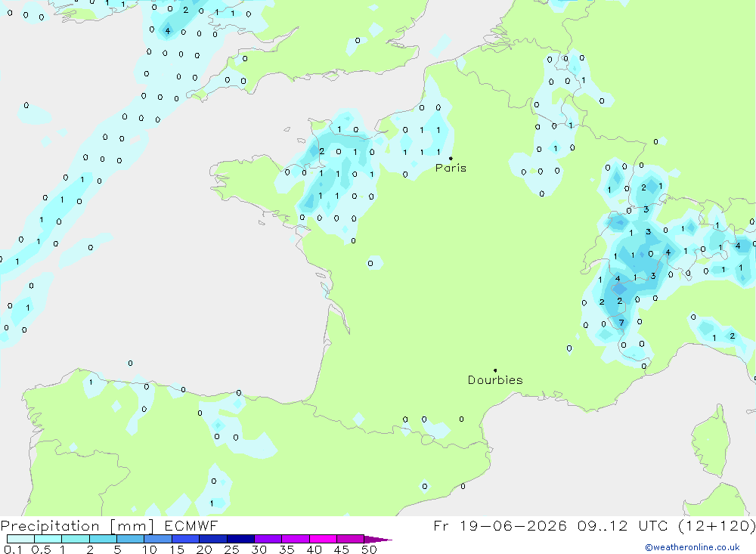Click the '25' legend scale label
The height and width of the screenshot is (554, 756).
coord(232,549)
